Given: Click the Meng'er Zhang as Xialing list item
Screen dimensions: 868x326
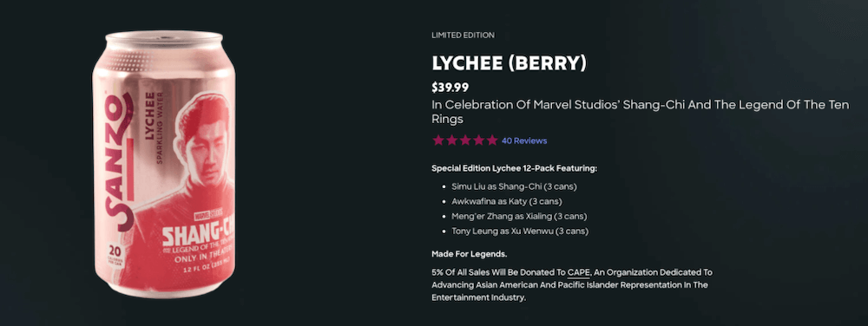Looking at the screenshot, I should coord(519,217).
